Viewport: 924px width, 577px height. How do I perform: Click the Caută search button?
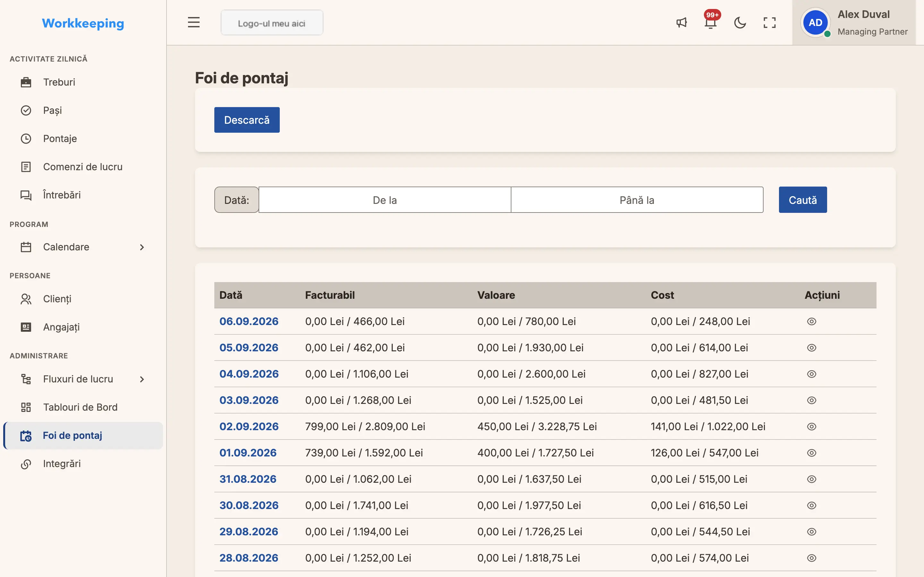pos(803,200)
